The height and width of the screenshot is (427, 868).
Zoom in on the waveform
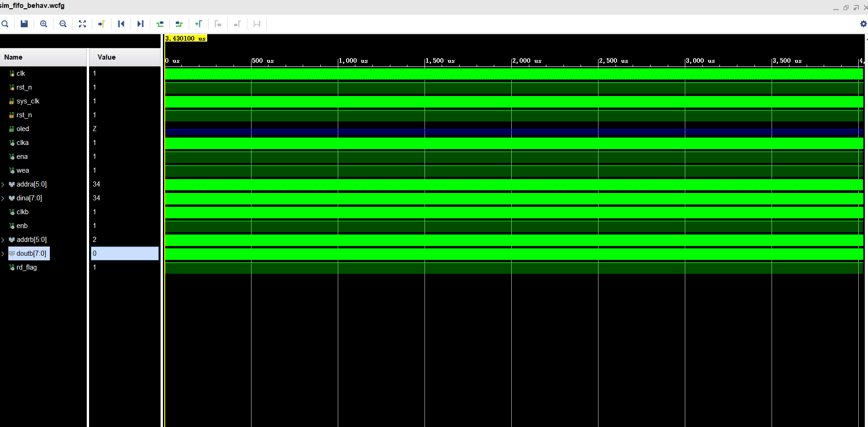(x=43, y=24)
